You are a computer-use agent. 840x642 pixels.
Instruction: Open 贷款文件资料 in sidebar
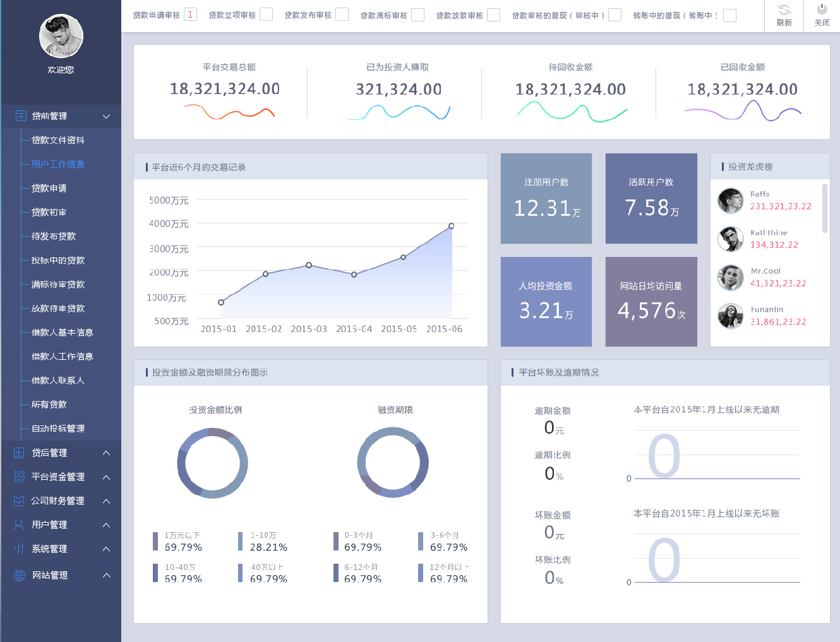tap(58, 140)
